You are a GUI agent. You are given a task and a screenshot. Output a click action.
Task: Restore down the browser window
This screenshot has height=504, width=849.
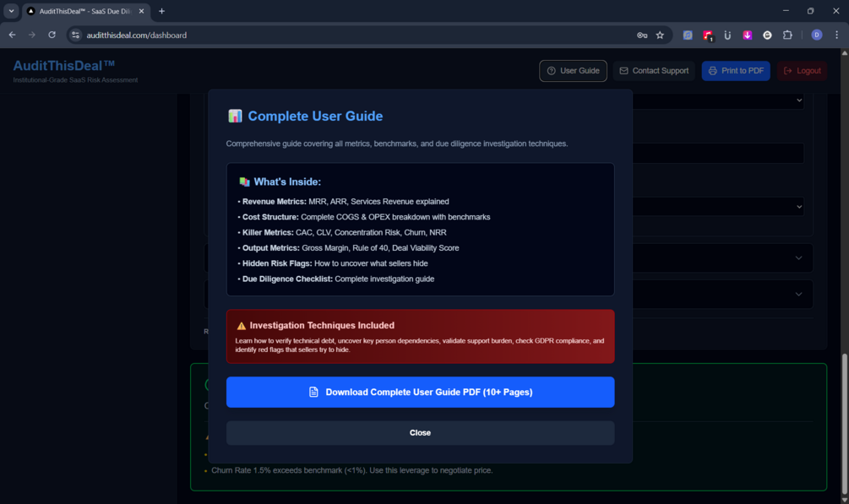810,11
